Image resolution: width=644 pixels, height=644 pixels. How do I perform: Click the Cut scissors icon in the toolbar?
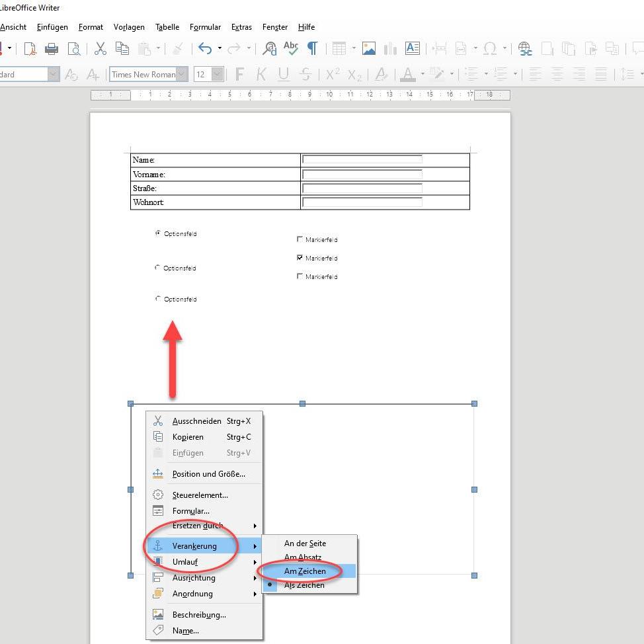(101, 48)
